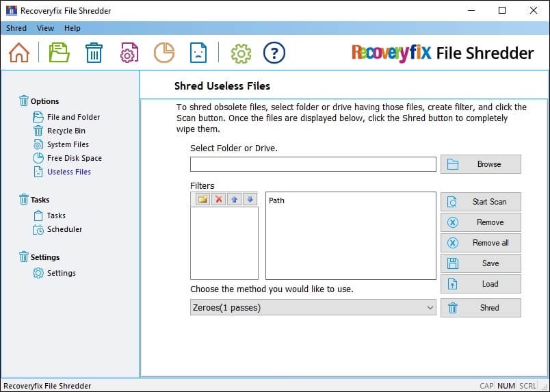Click the Recycle Bin toolbar icon

pyautogui.click(x=94, y=53)
